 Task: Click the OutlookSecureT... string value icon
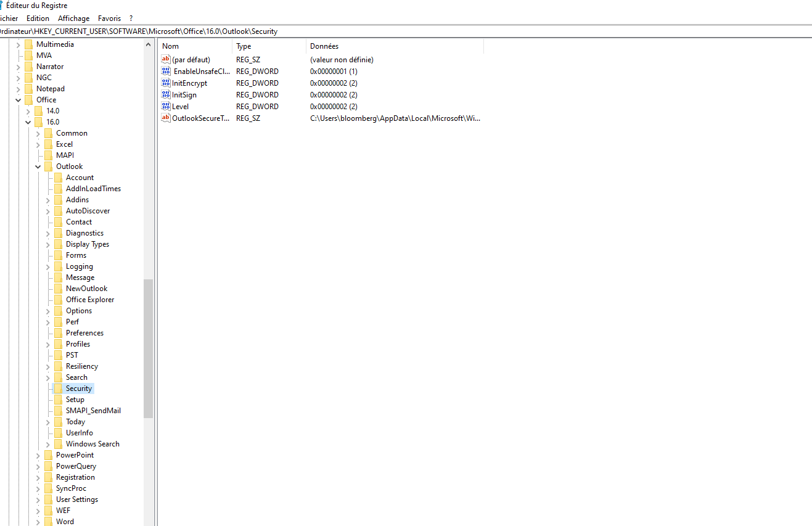(165, 118)
